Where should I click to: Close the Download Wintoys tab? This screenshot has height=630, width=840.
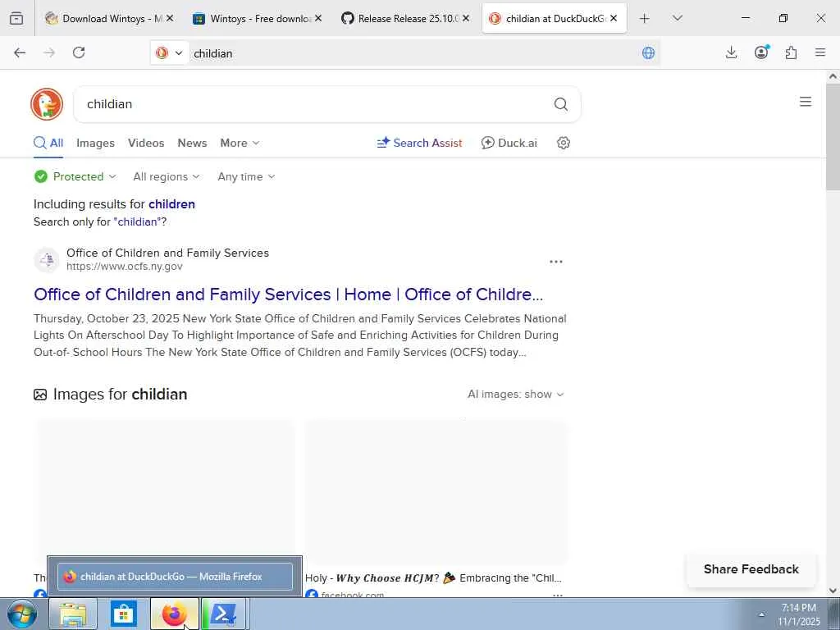(x=170, y=18)
